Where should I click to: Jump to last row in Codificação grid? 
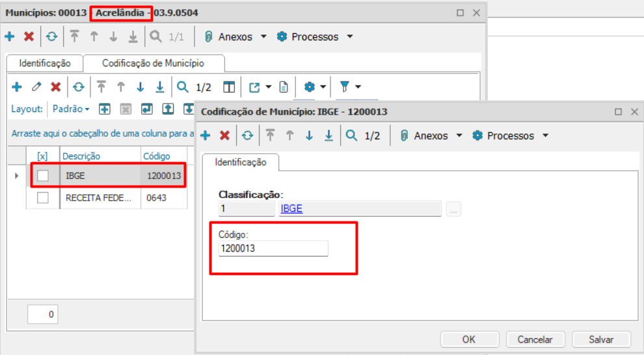click(160, 87)
